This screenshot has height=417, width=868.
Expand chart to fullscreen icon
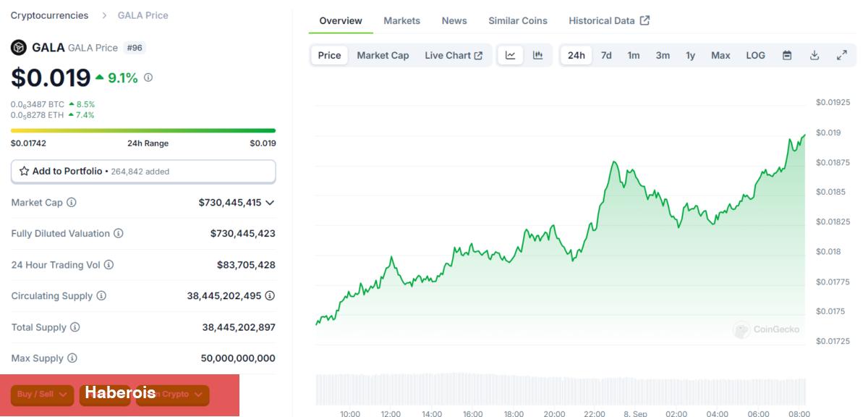click(x=842, y=56)
